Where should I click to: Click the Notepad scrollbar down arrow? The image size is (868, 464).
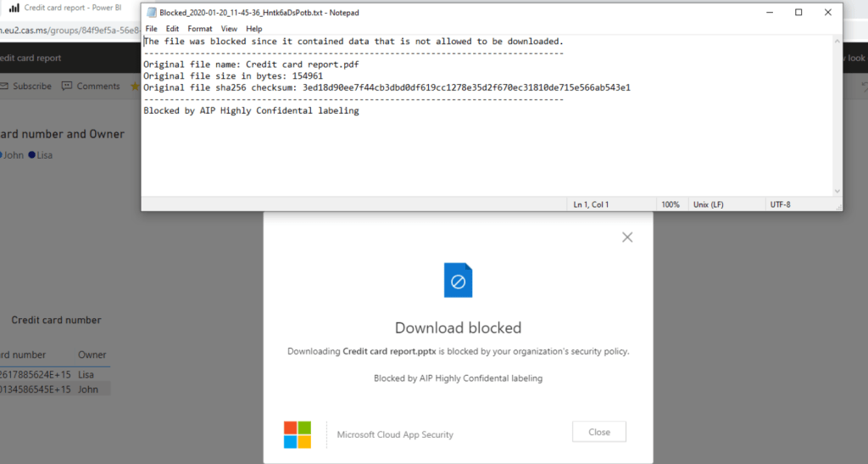coord(837,192)
